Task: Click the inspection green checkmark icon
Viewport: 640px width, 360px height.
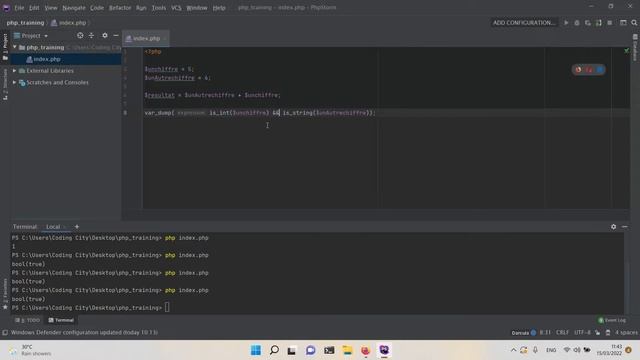Action: coord(627,51)
